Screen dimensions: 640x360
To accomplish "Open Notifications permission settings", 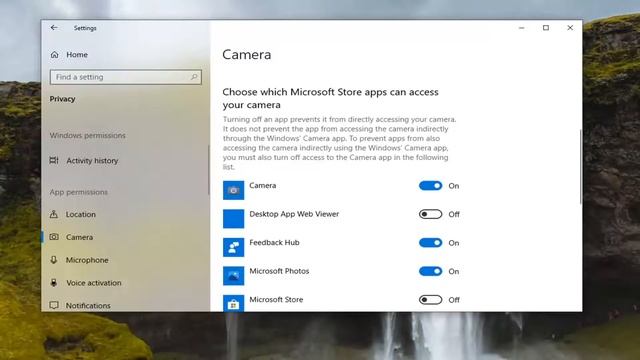I will coord(88,306).
